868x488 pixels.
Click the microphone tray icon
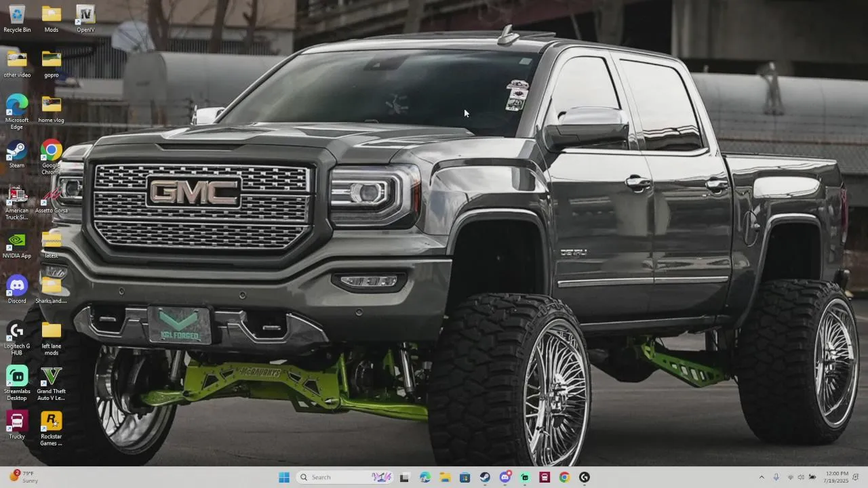776,477
